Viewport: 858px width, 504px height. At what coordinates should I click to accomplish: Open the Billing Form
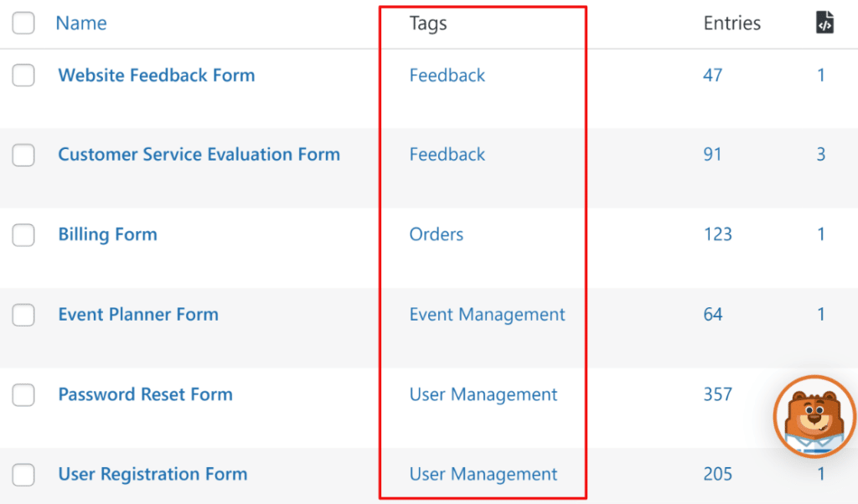pos(107,234)
